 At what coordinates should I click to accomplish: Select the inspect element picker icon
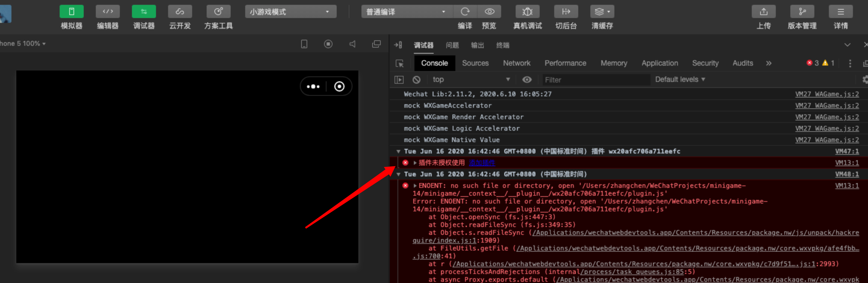tap(400, 63)
